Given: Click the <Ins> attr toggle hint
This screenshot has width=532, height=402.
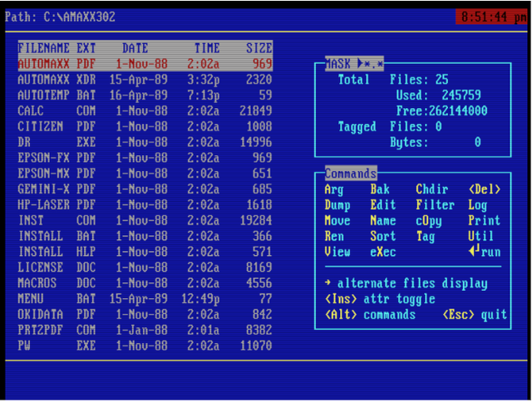Looking at the screenshot, I should 380,299.
